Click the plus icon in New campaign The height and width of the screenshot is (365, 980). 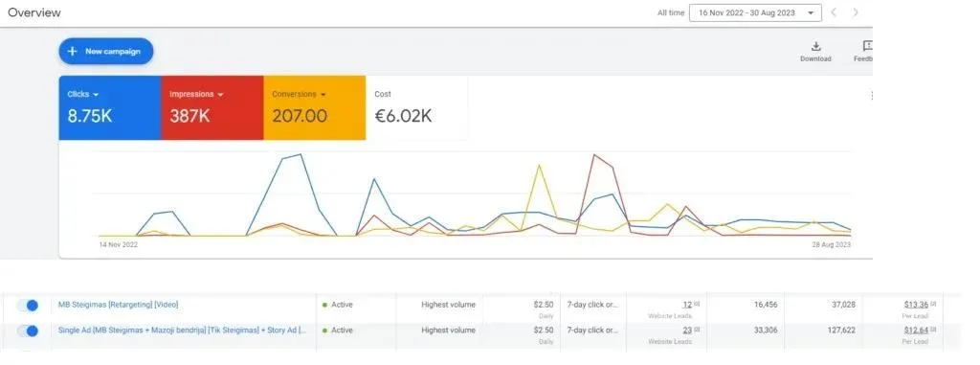click(x=72, y=52)
